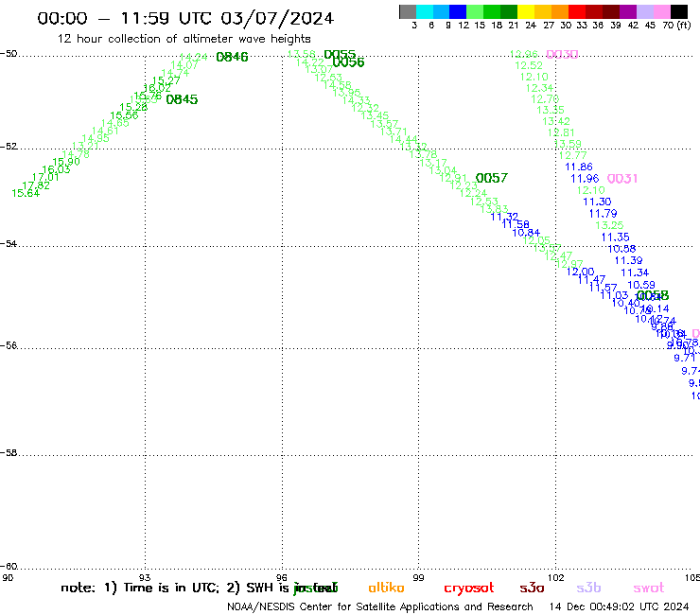Click the 0058 pass time label

point(653,295)
